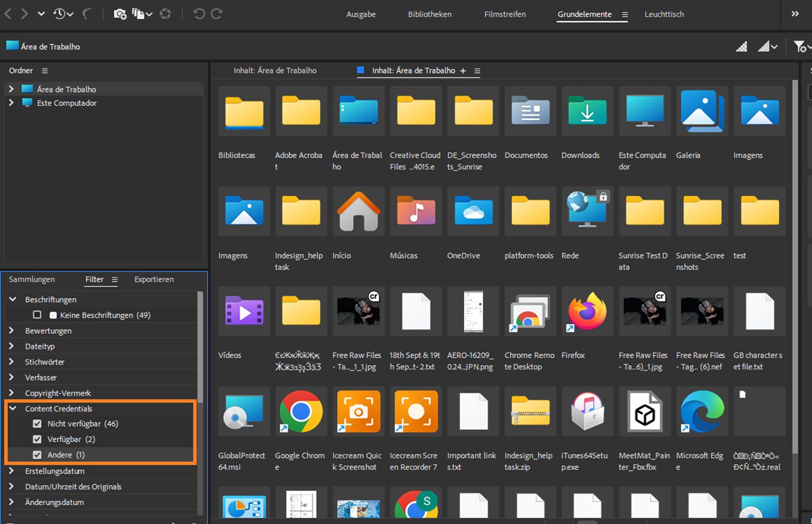812x524 pixels.
Task: Add a new content tab with the plus
Action: pyautogui.click(x=463, y=71)
